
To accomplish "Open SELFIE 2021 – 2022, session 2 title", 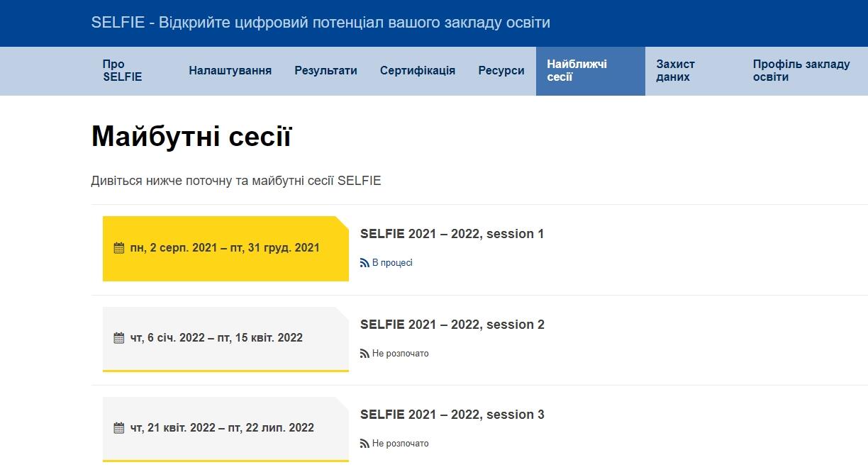I will coord(452,325).
